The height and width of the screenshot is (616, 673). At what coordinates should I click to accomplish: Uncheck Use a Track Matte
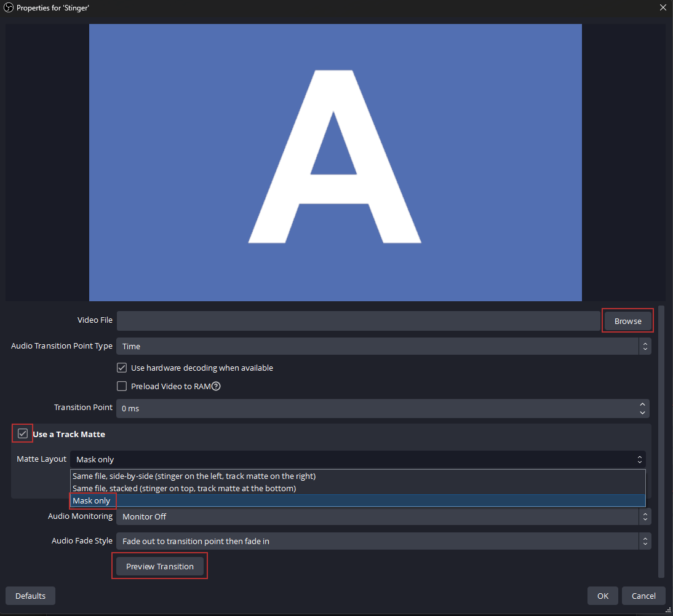23,434
